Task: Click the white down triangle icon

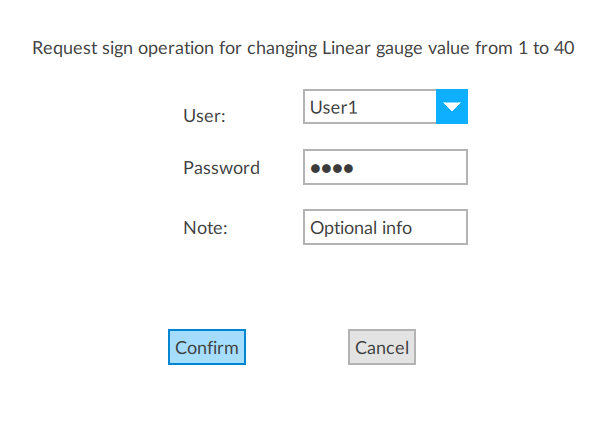Action: pos(452,107)
